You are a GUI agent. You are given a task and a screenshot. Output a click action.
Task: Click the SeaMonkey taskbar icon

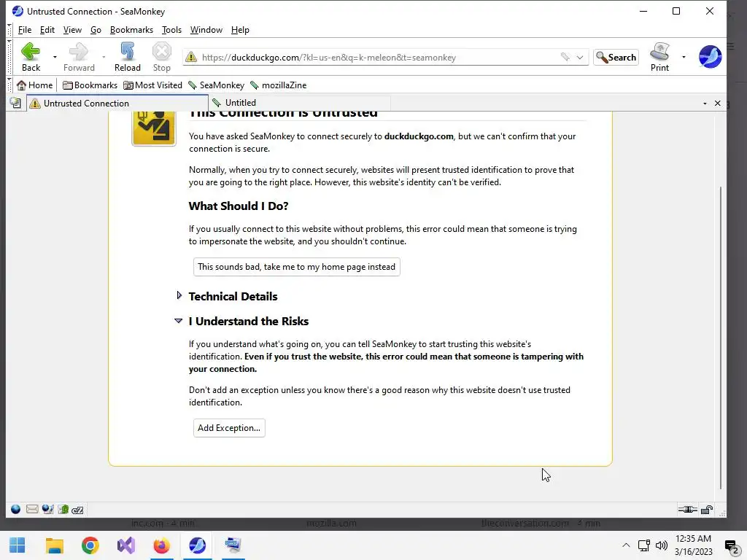pyautogui.click(x=197, y=545)
